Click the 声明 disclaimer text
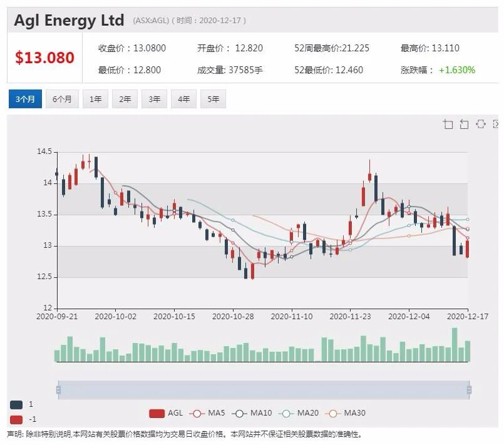The height and width of the screenshot is (445, 504). 185,435
